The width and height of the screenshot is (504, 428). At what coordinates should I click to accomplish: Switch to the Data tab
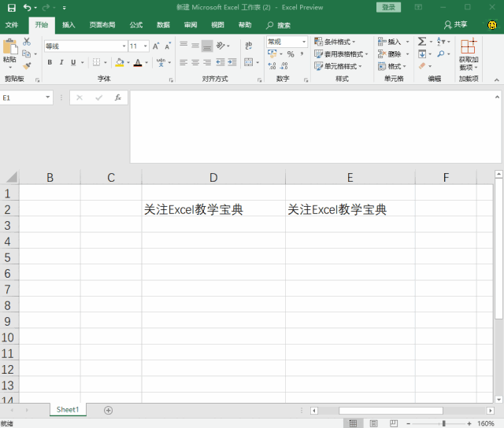[163, 25]
